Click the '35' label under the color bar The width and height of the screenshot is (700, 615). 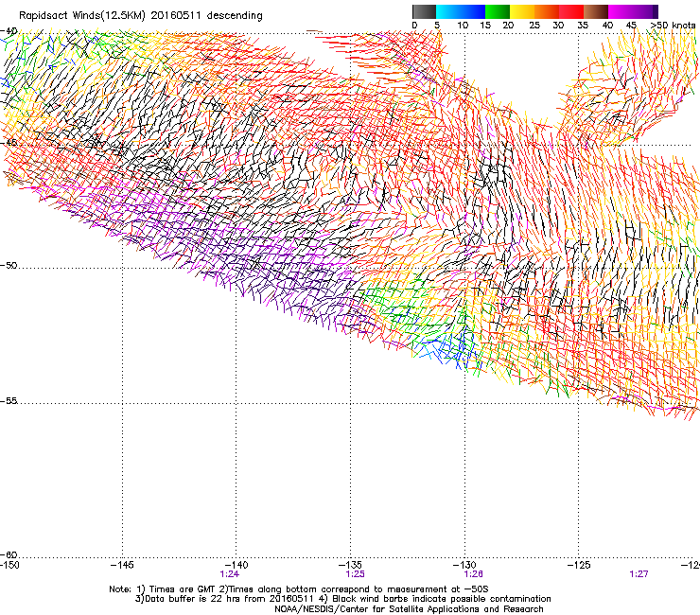pos(583,26)
